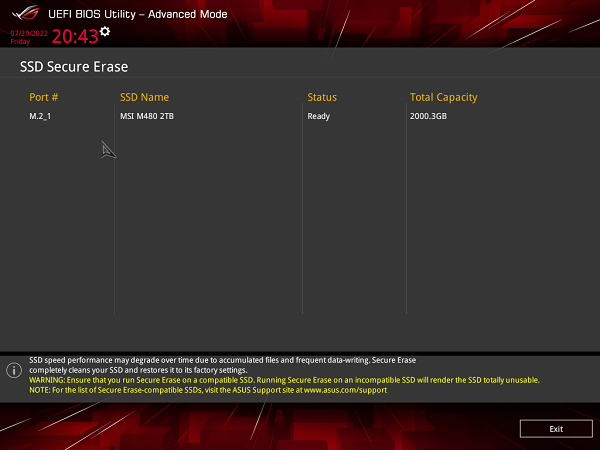Click the Total Capacity column header
The height and width of the screenshot is (450, 600).
point(443,97)
